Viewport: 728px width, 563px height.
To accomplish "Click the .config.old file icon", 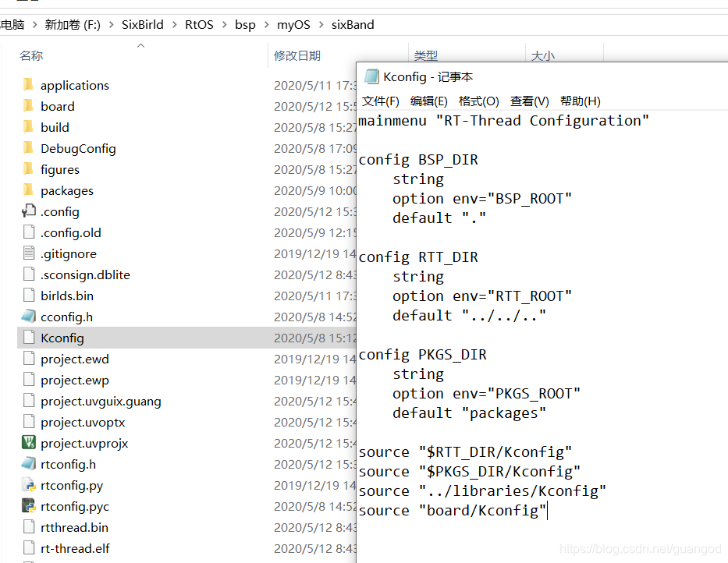I will [29, 232].
